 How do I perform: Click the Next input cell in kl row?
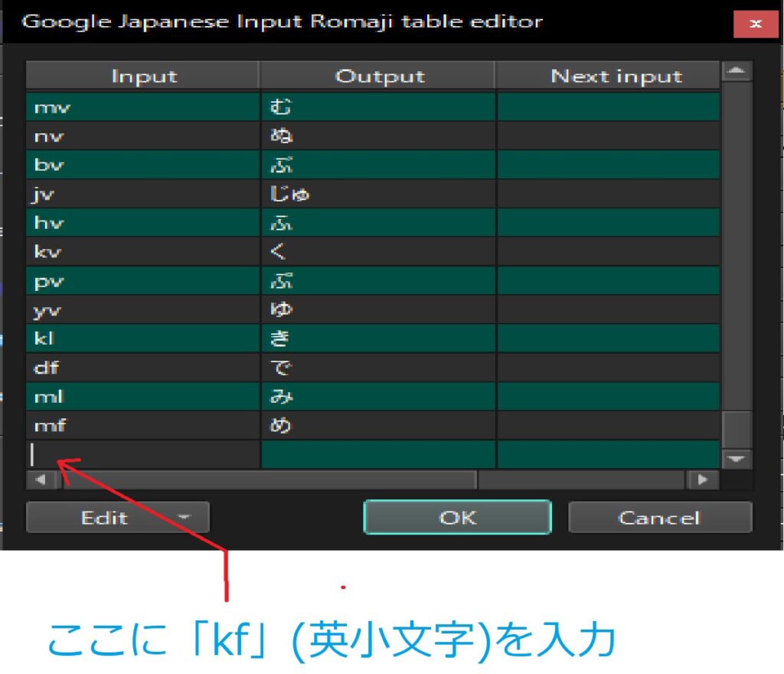pyautogui.click(x=608, y=339)
